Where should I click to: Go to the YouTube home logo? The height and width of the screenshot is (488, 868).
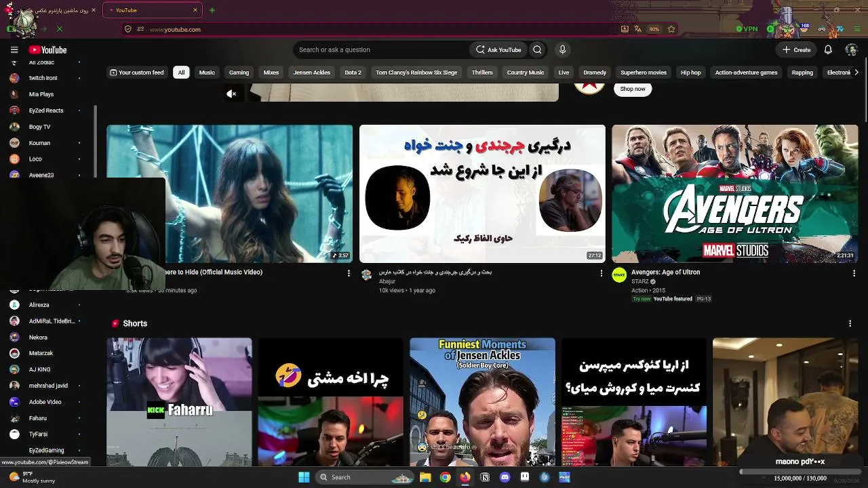click(47, 49)
